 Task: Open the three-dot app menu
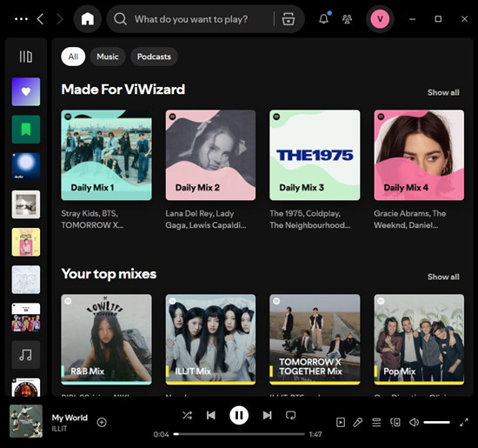(21, 19)
